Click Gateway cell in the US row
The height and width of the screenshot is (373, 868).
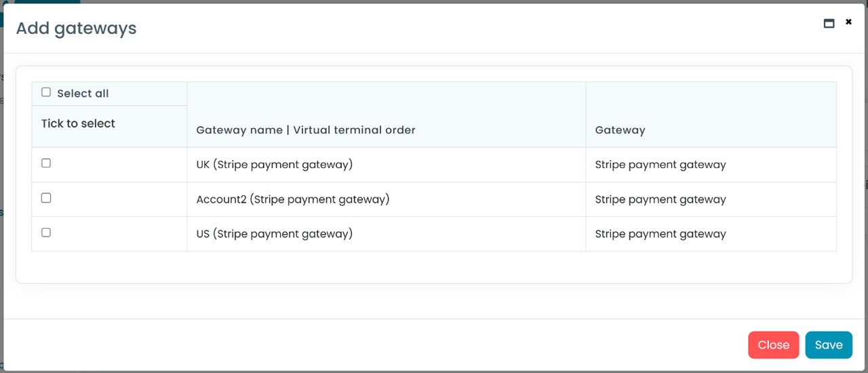(x=660, y=234)
